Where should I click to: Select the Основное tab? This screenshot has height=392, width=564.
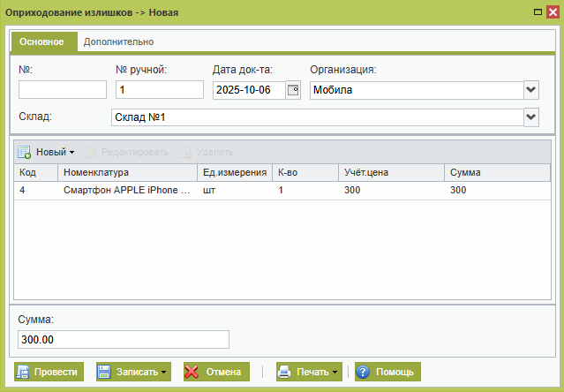[x=44, y=41]
